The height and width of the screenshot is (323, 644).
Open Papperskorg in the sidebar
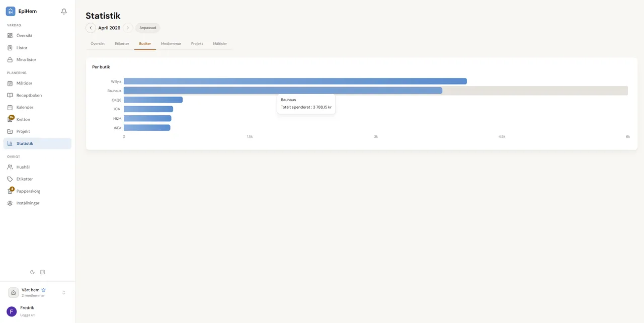(37, 191)
